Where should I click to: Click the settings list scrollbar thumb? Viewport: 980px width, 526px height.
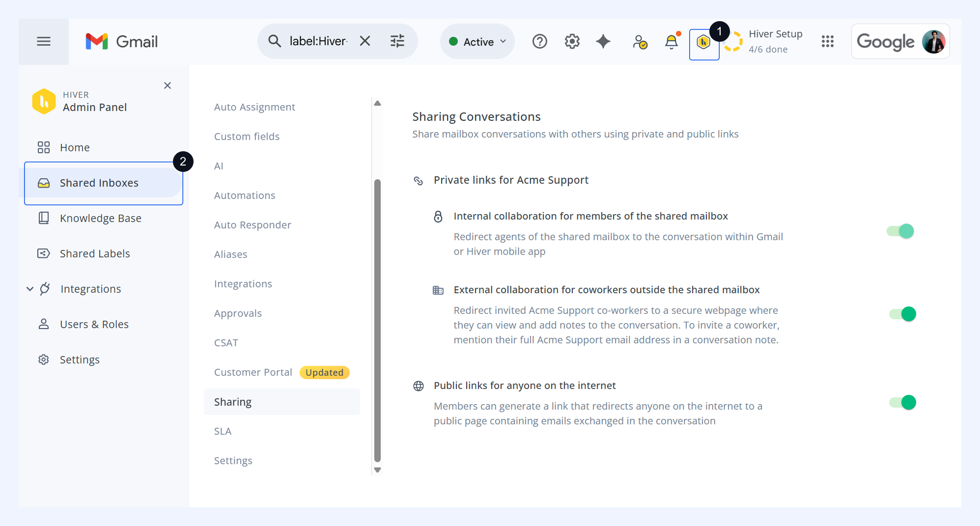[x=377, y=321]
